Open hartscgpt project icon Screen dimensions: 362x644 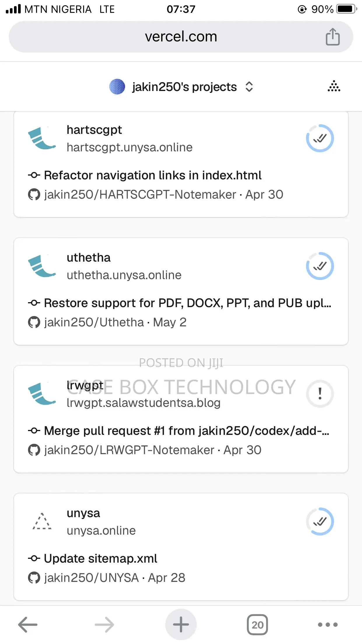tap(42, 138)
